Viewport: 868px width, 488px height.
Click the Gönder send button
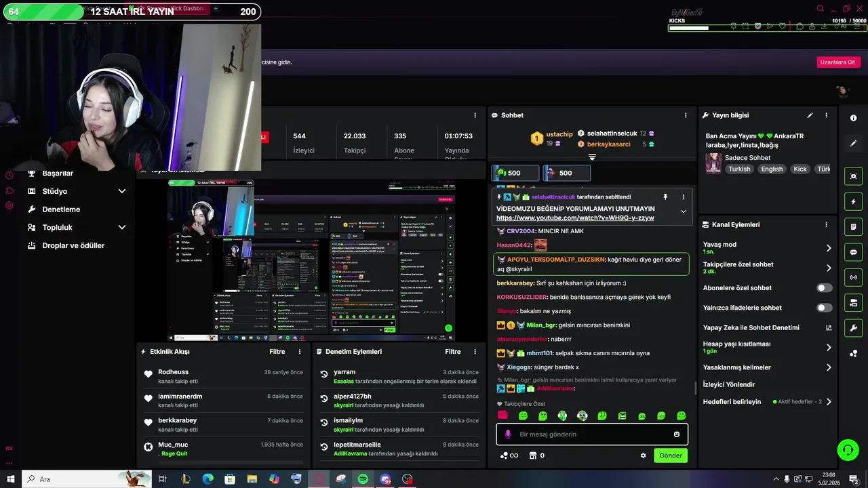coord(671,455)
